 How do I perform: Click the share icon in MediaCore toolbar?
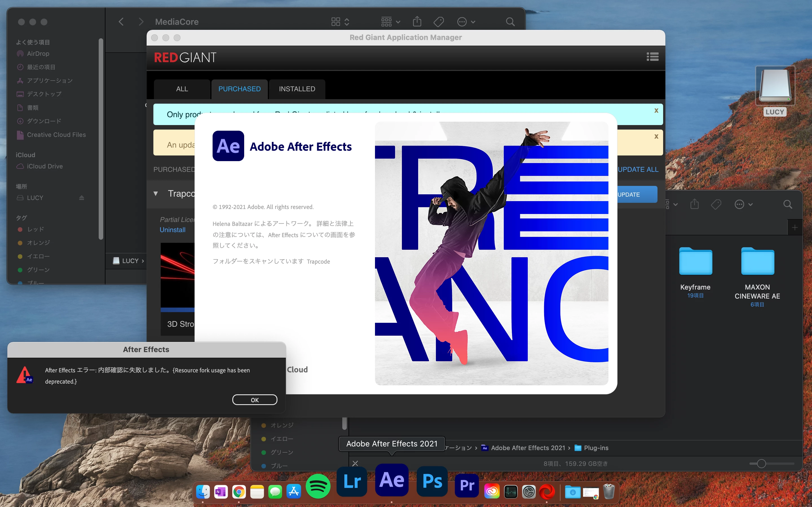tap(417, 22)
